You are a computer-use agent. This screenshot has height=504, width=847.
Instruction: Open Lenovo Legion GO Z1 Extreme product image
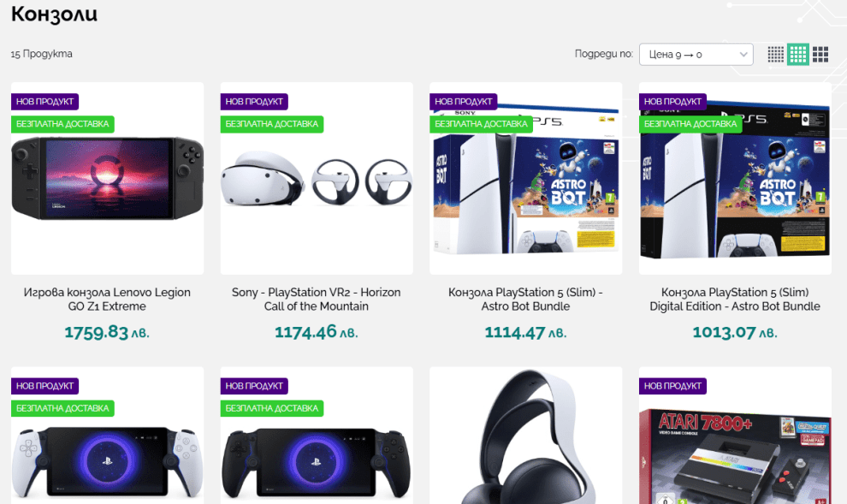click(108, 178)
